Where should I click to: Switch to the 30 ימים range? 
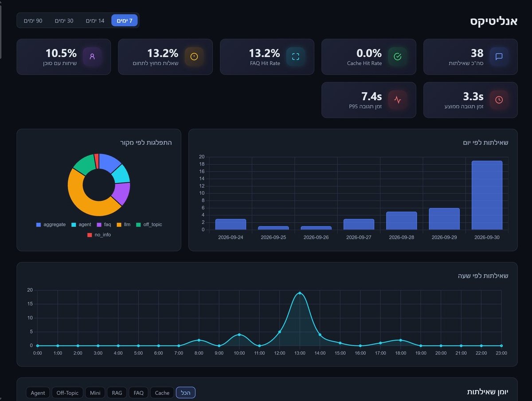tap(64, 20)
